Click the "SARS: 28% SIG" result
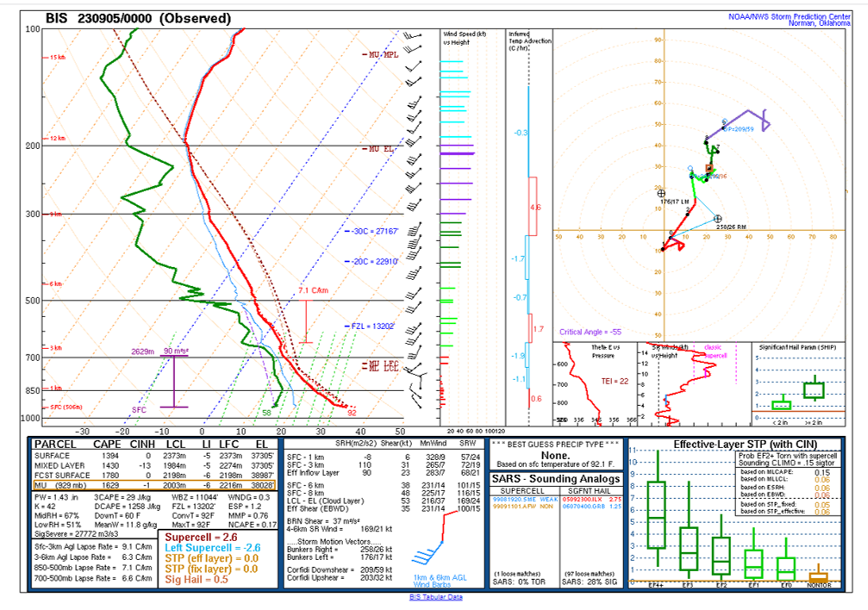Screen dimensions: 868x610 tap(589, 582)
